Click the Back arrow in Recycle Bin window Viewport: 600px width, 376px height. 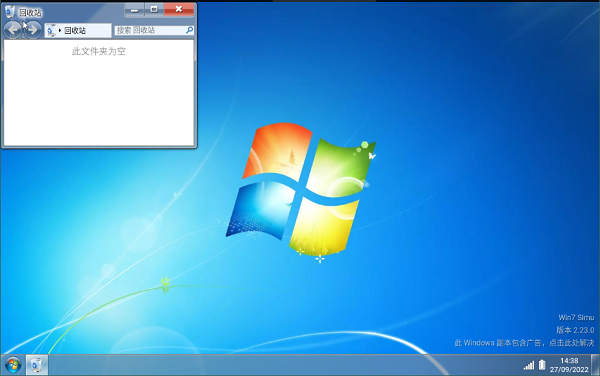pyautogui.click(x=13, y=30)
